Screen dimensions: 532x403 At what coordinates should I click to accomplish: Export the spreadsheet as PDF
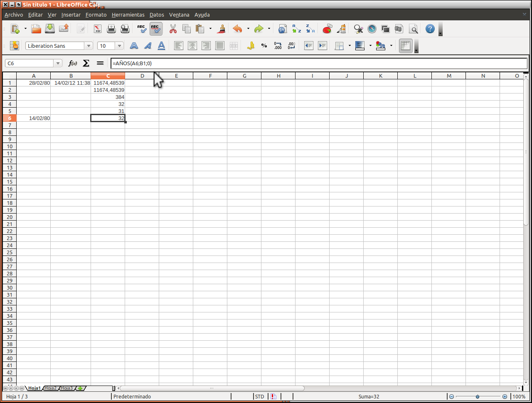tap(97, 29)
